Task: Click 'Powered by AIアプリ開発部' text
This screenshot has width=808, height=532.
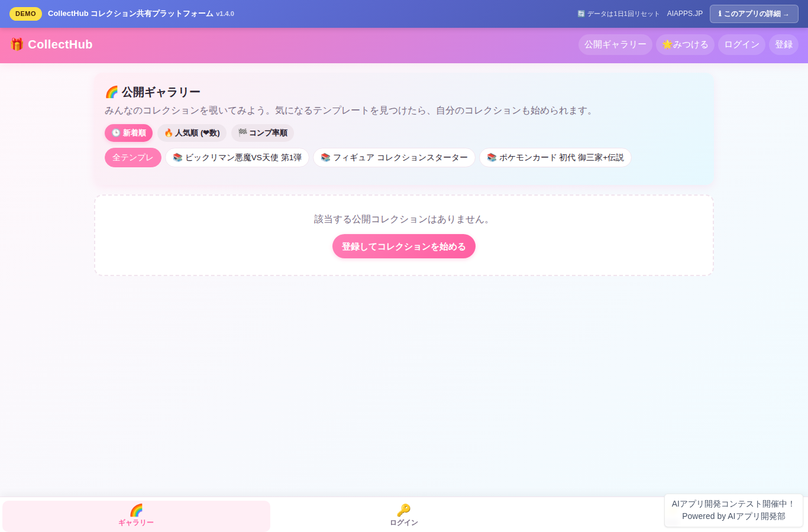Action: (733, 516)
